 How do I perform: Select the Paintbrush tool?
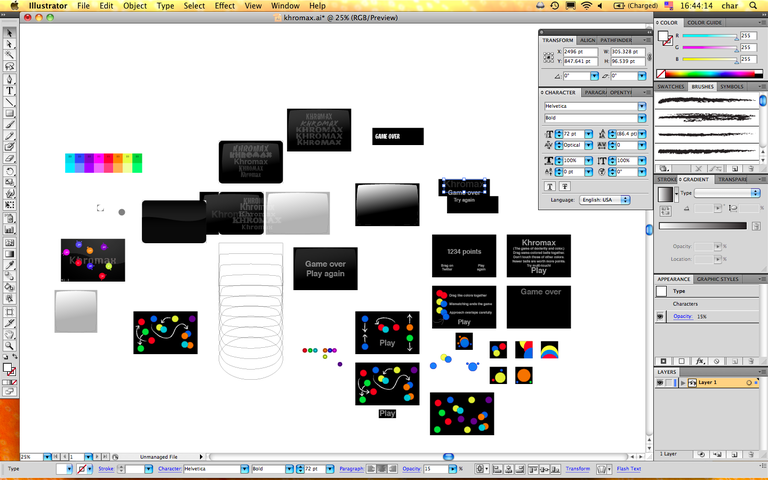pos(9,125)
